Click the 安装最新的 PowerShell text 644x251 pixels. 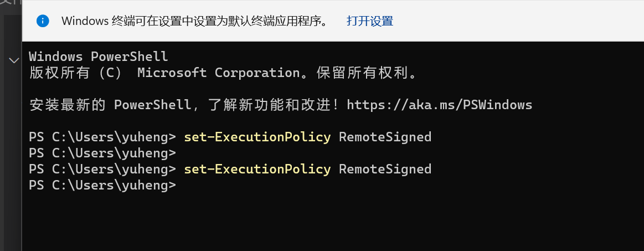[x=110, y=105]
